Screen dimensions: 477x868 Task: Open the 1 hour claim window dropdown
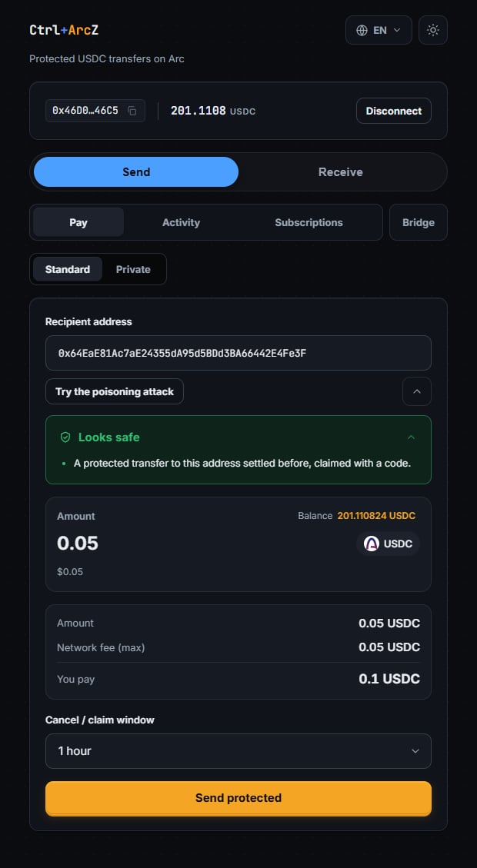point(239,750)
